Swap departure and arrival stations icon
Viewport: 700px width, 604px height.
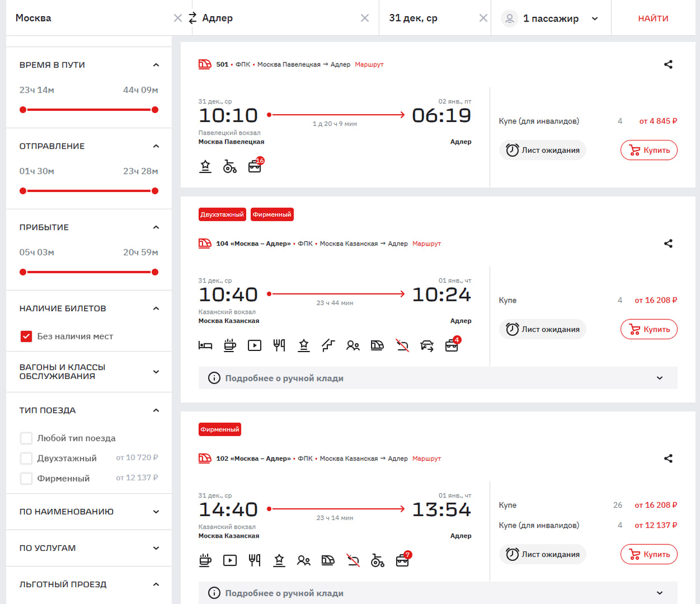tap(193, 18)
